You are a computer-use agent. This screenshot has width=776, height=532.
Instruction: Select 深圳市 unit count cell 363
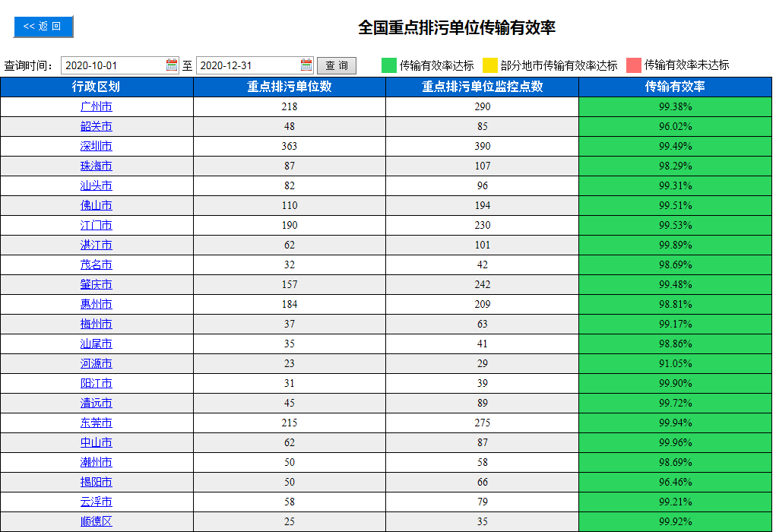(290, 147)
